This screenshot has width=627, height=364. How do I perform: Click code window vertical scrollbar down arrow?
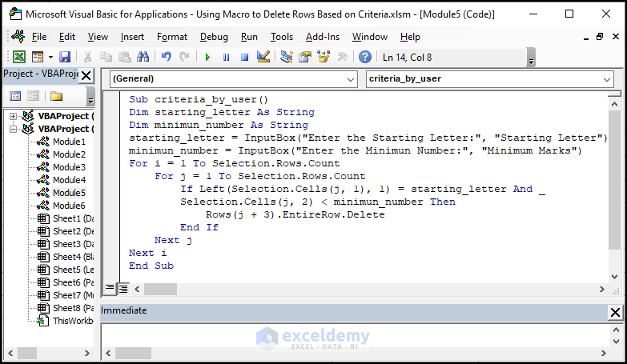pyautogui.click(x=615, y=277)
